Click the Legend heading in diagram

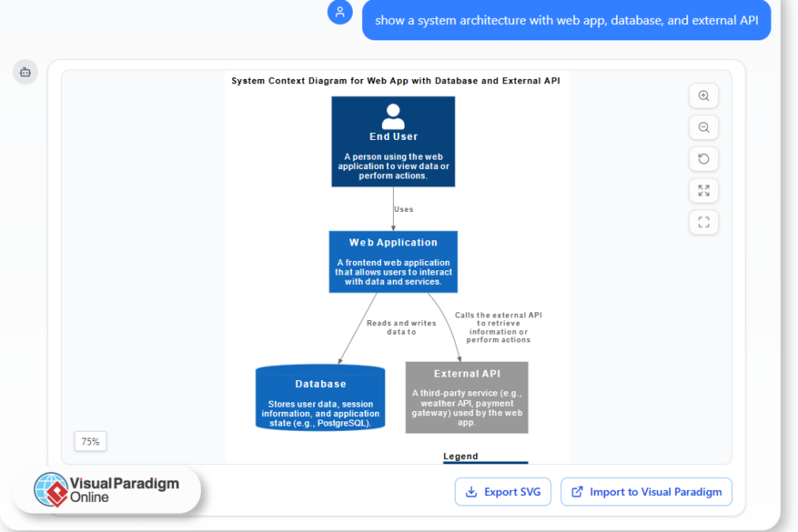point(461,456)
